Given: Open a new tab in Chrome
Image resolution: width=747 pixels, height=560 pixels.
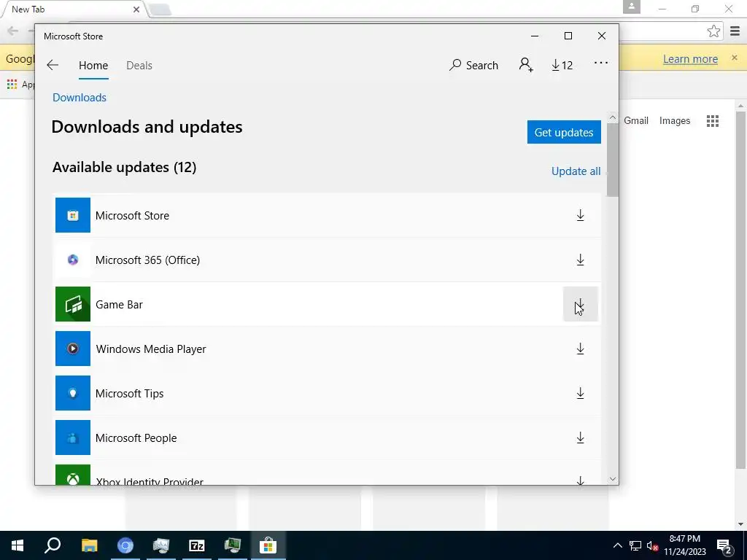Looking at the screenshot, I should tap(160, 9).
